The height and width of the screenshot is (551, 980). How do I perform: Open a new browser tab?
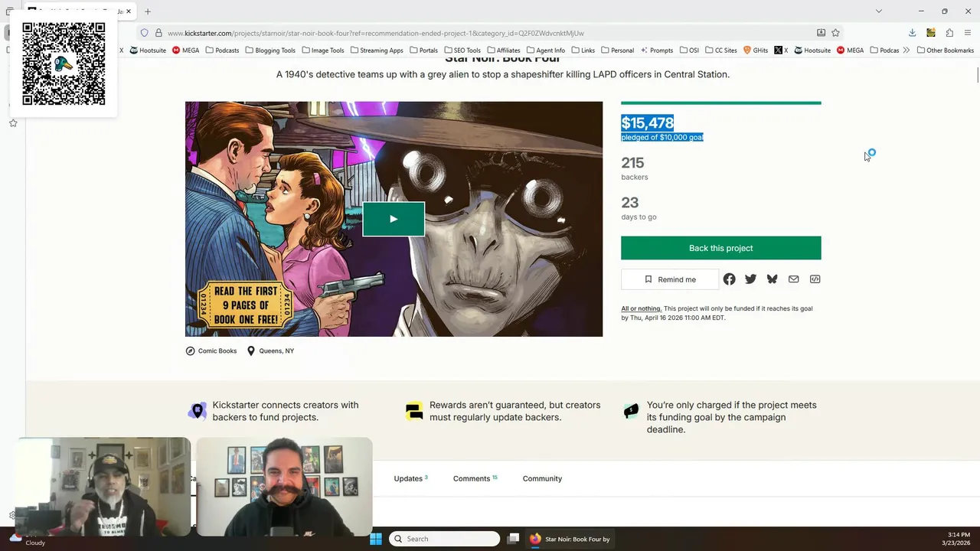coord(148,11)
